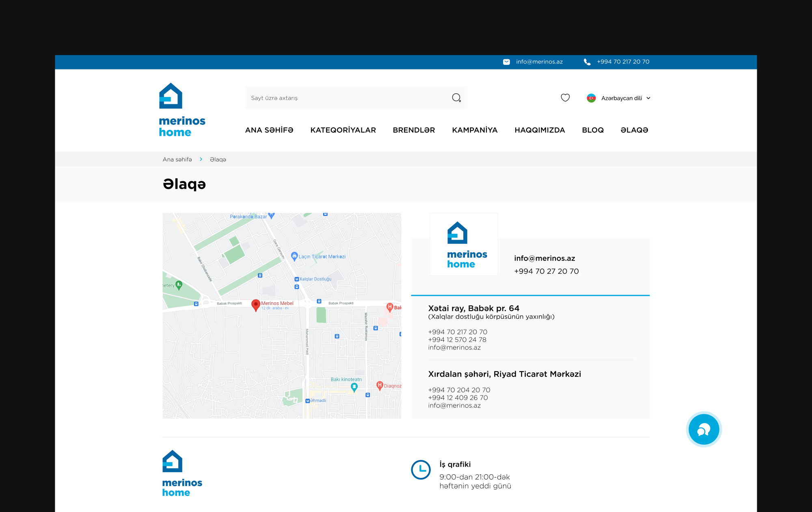Click the Əlaqə page title
812x512 pixels.
click(184, 184)
